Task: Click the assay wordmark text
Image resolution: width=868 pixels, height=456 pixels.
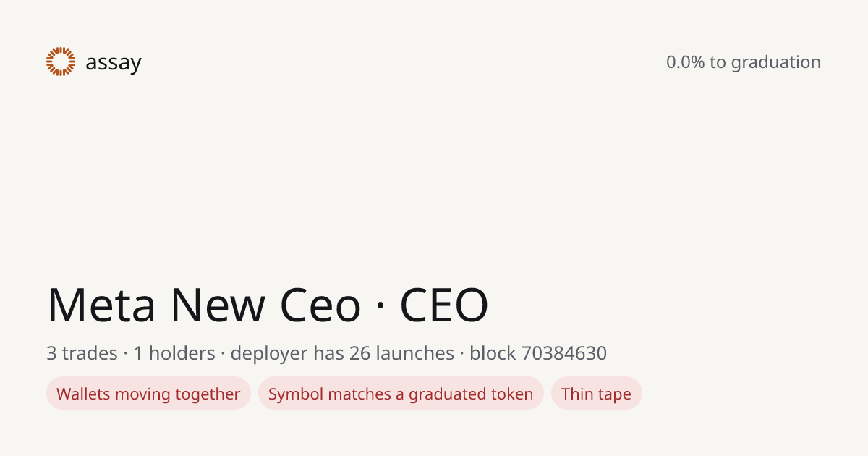Action: [113, 63]
